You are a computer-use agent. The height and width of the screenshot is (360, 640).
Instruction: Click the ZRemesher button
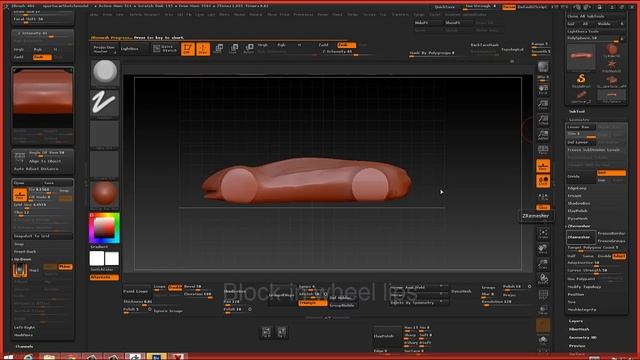(x=581, y=237)
